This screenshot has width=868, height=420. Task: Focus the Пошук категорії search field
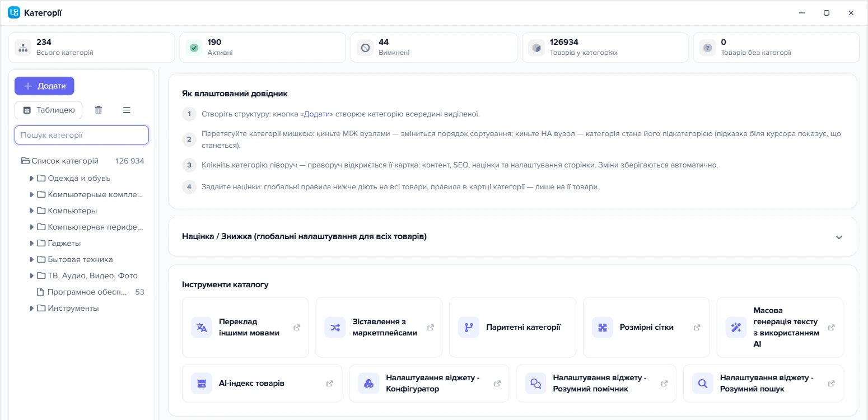pos(82,135)
